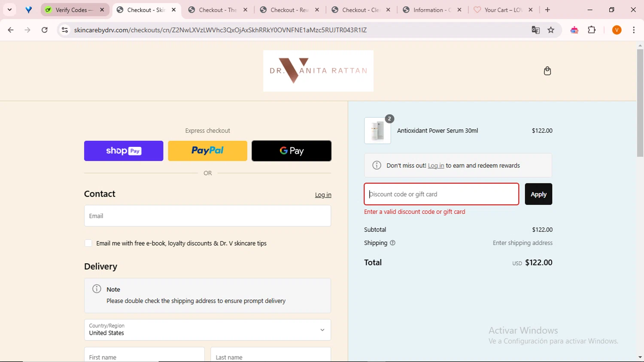Pay with PayPal button
Image resolution: width=644 pixels, height=362 pixels.
(207, 151)
